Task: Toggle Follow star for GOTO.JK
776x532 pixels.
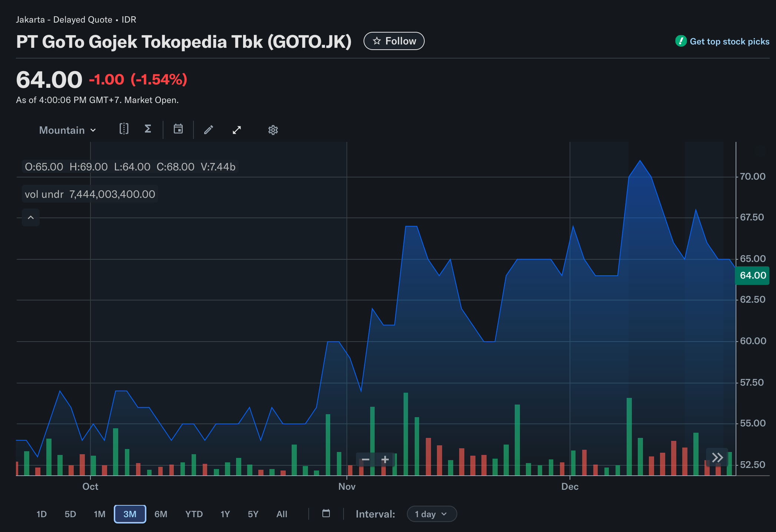Action: click(x=394, y=41)
